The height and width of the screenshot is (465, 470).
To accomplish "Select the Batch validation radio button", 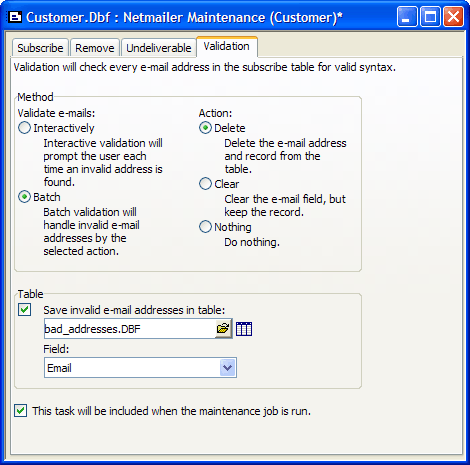I will click(25, 197).
